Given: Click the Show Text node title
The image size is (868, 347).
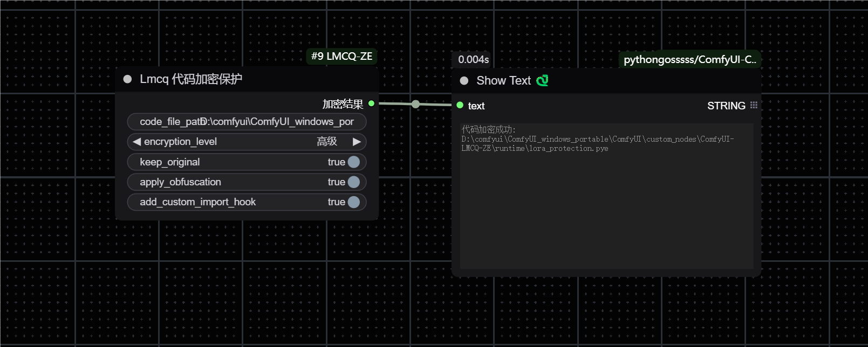Looking at the screenshot, I should tap(504, 81).
